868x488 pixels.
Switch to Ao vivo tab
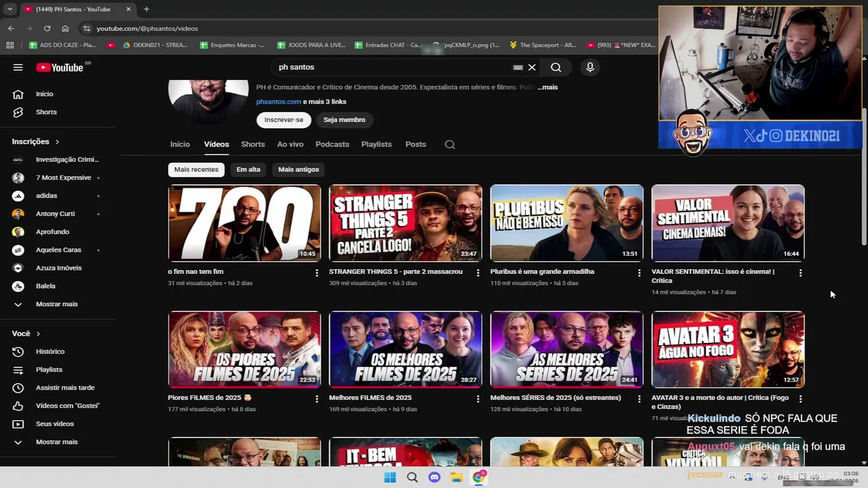pyautogui.click(x=290, y=144)
